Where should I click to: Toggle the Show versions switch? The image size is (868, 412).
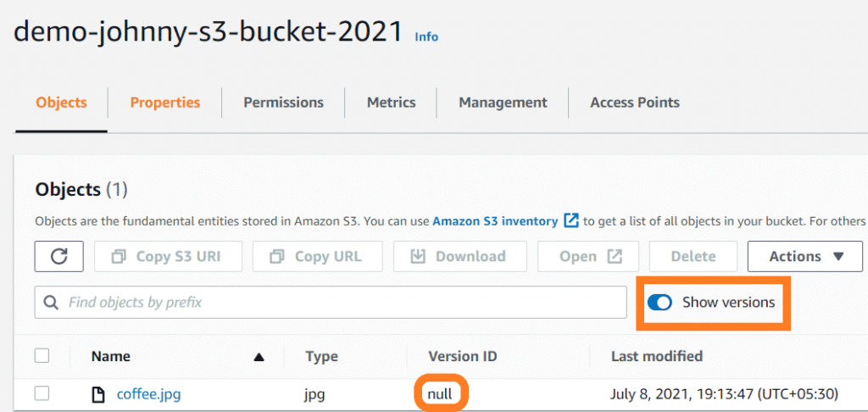click(x=659, y=303)
